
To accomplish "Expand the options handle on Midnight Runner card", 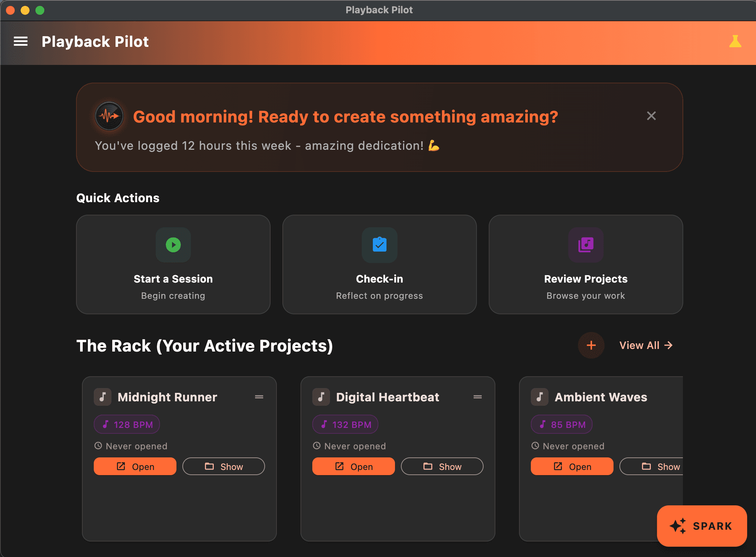I will pos(259,397).
